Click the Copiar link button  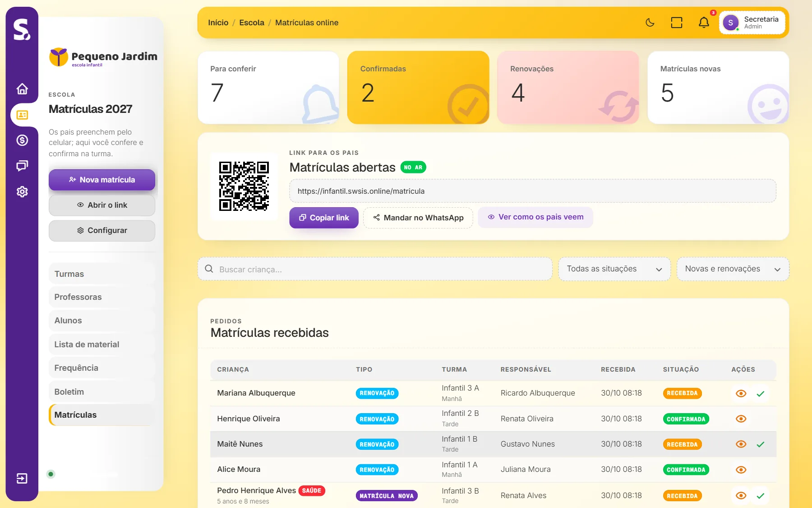click(324, 218)
